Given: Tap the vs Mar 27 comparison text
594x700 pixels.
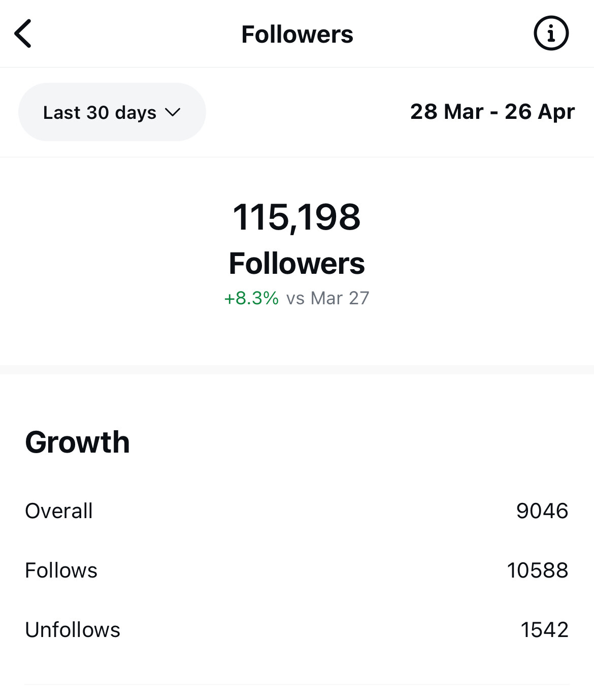Looking at the screenshot, I should coord(328,298).
